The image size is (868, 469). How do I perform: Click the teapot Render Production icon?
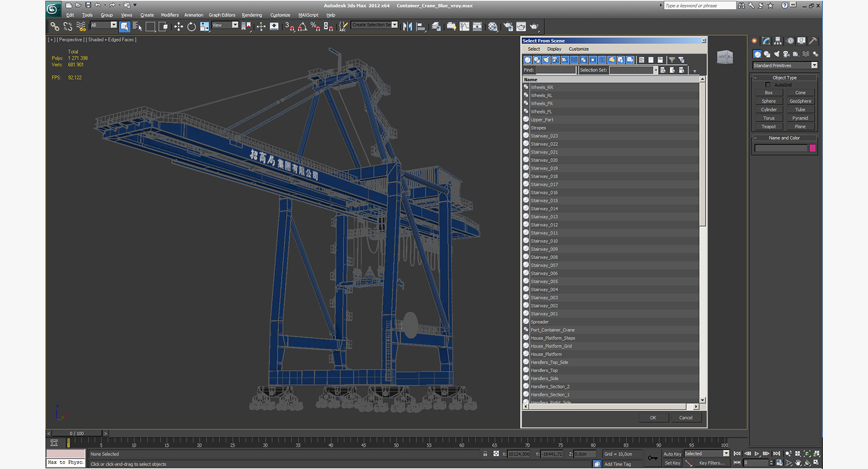click(x=534, y=26)
